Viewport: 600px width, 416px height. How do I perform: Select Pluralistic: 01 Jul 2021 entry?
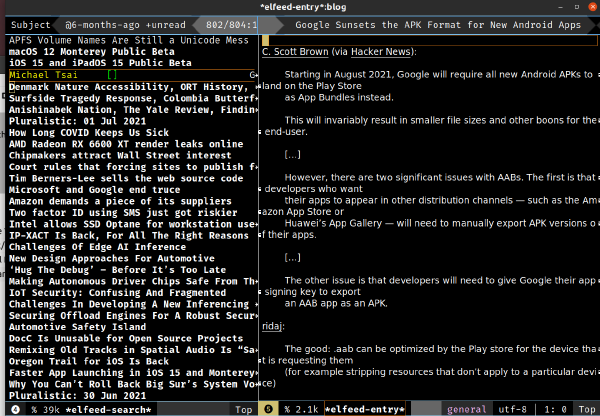click(x=77, y=121)
